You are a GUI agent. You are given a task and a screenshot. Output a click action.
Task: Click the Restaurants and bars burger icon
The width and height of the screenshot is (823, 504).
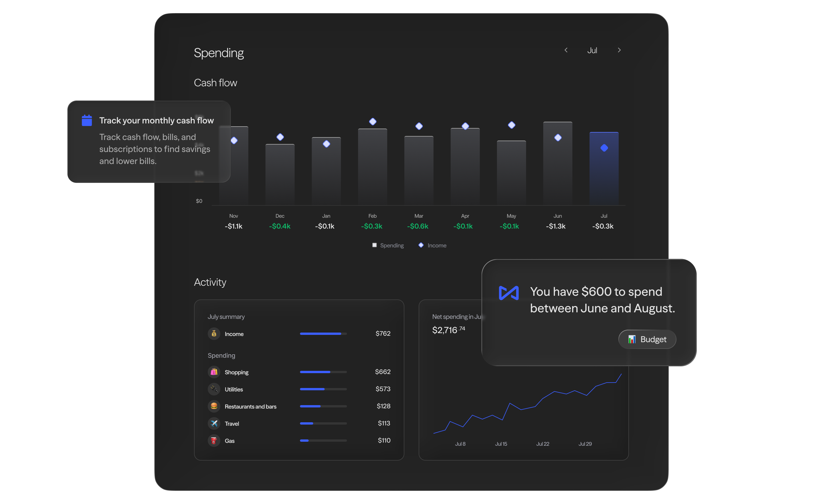point(214,406)
